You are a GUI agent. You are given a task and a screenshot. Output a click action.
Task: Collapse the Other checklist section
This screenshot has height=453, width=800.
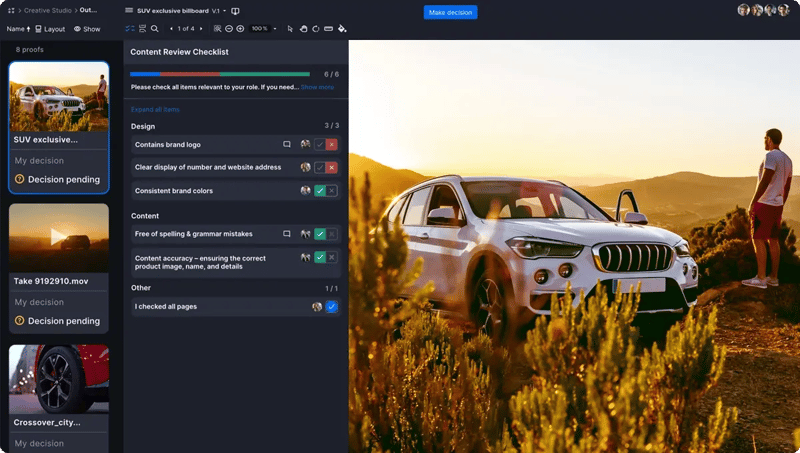coord(141,288)
